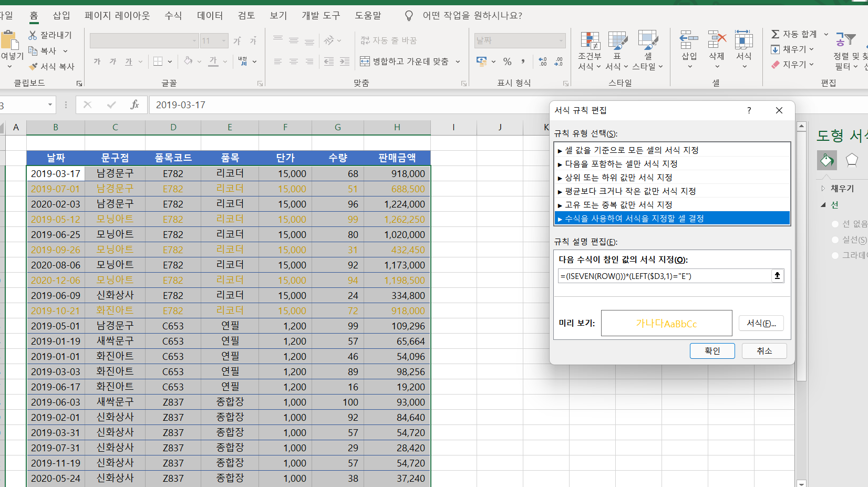Screen dimensions: 868x487
Task: Click the rule formula input field
Action: coord(664,276)
